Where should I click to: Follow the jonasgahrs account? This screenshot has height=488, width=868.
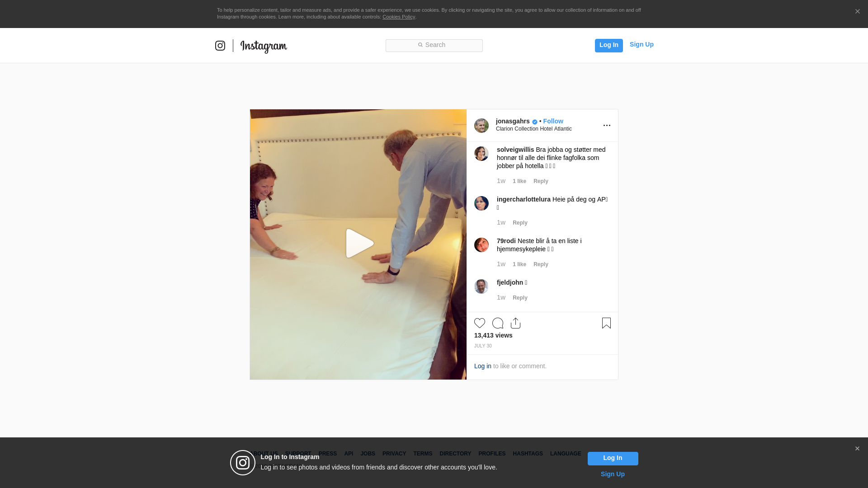pyautogui.click(x=553, y=121)
